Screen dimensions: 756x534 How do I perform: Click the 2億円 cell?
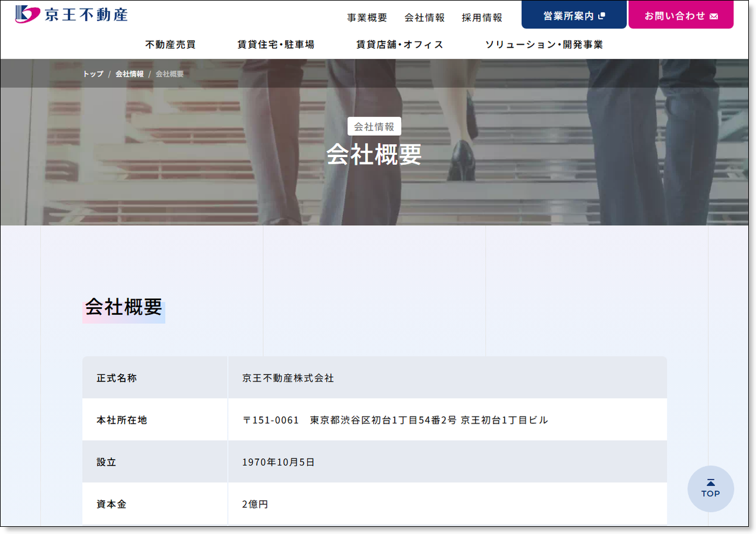click(447, 504)
